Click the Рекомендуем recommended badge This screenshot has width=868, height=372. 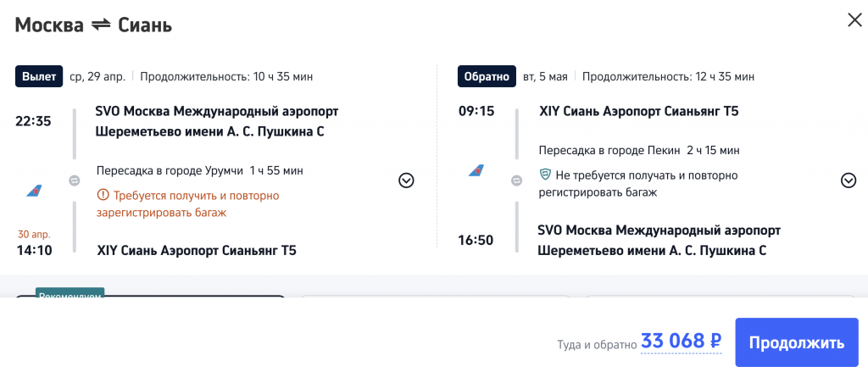click(x=70, y=293)
